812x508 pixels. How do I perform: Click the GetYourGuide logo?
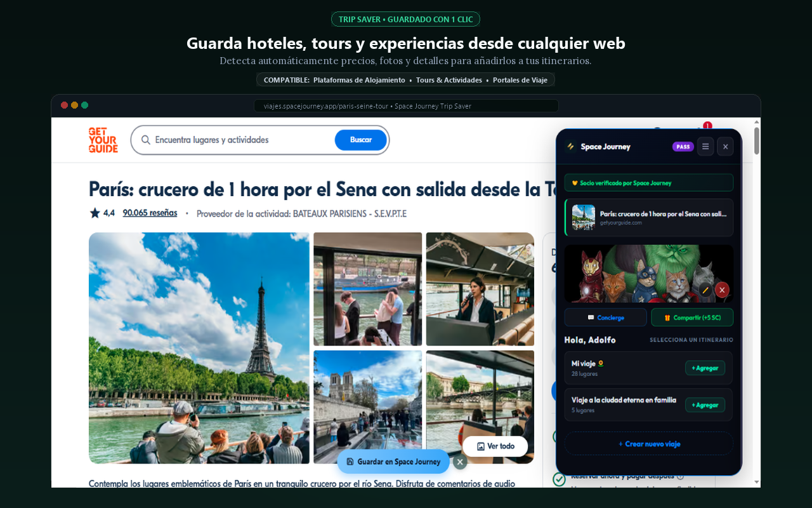(x=103, y=140)
